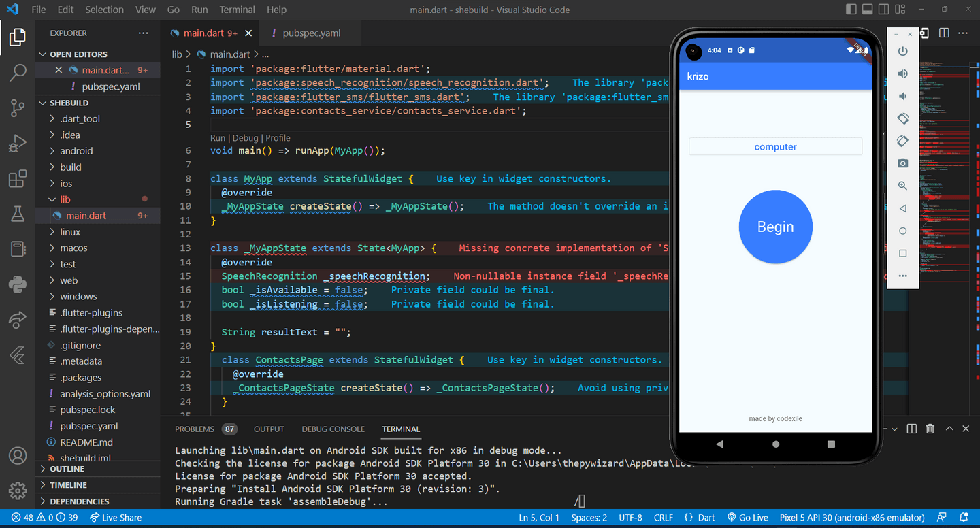Expand the android folder
The image size is (980, 528).
(99, 151)
